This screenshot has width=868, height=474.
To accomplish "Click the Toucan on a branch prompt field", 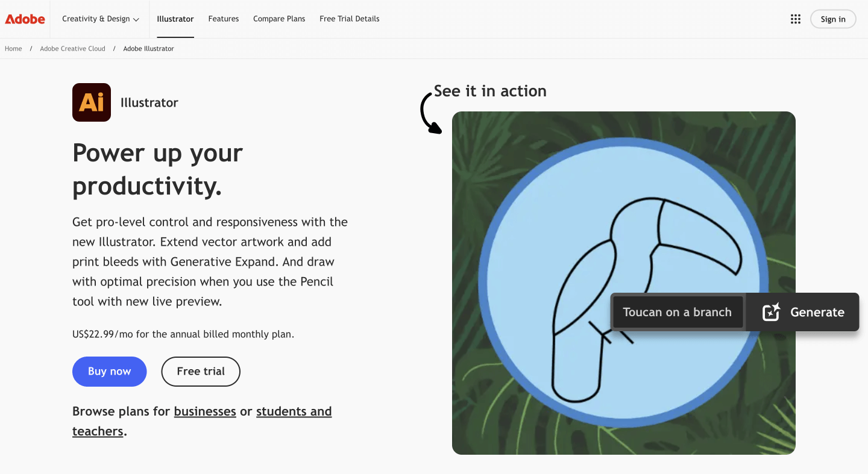I will 677,312.
